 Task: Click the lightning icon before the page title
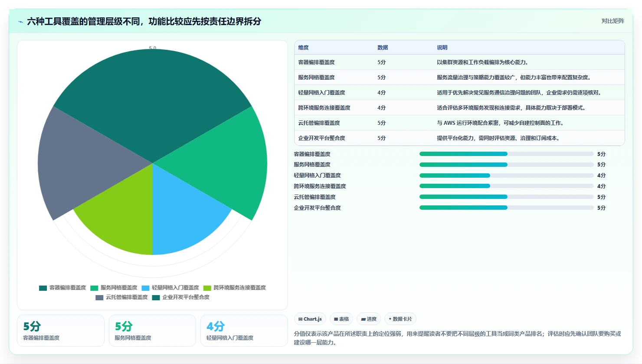click(x=20, y=22)
